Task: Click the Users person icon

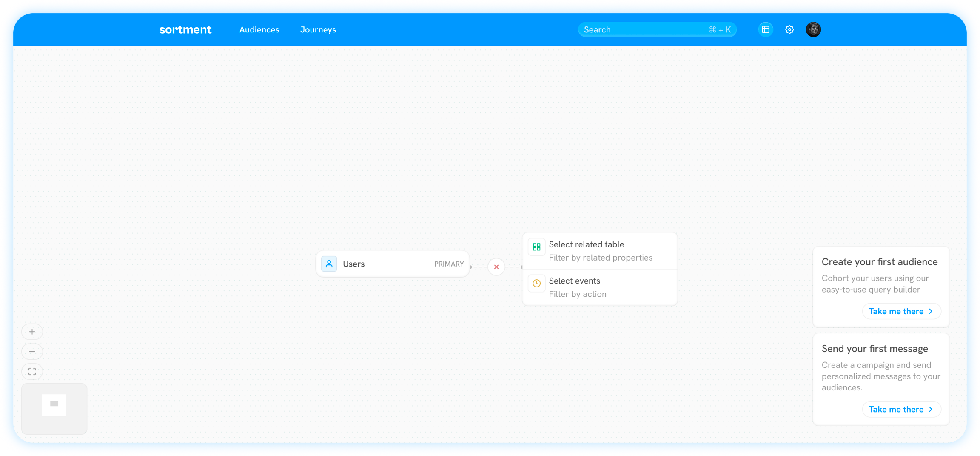Action: point(329,264)
